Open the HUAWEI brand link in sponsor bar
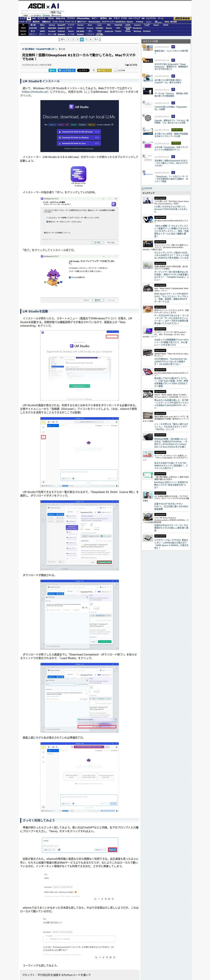Screen dimensions: 210x980 (x=99, y=28)
